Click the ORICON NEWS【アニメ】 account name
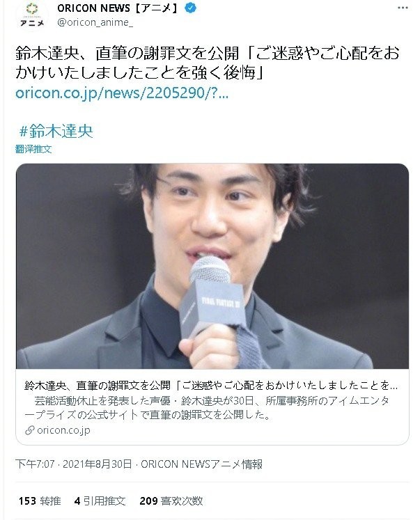 119,8
